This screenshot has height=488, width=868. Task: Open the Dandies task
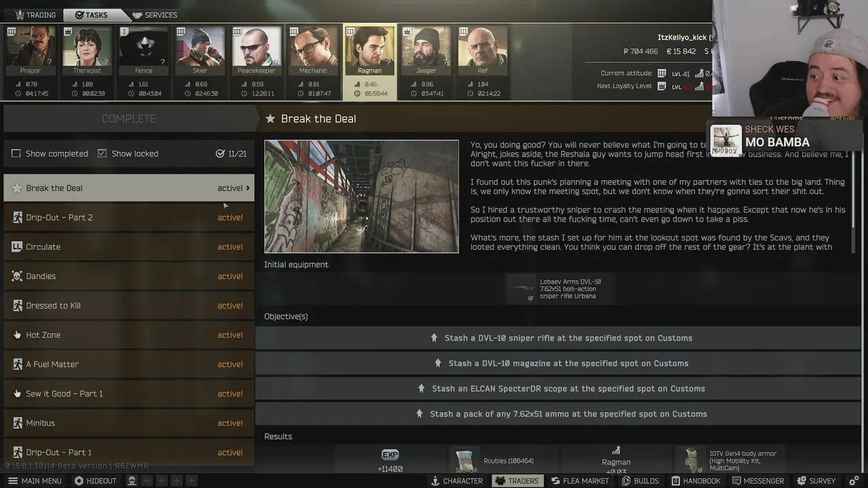coord(129,277)
